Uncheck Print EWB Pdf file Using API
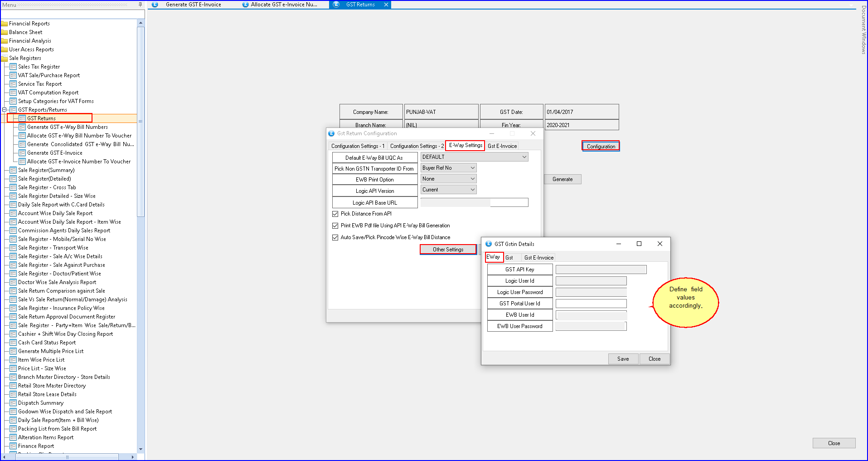Screen dimensions: 868x461 point(335,226)
